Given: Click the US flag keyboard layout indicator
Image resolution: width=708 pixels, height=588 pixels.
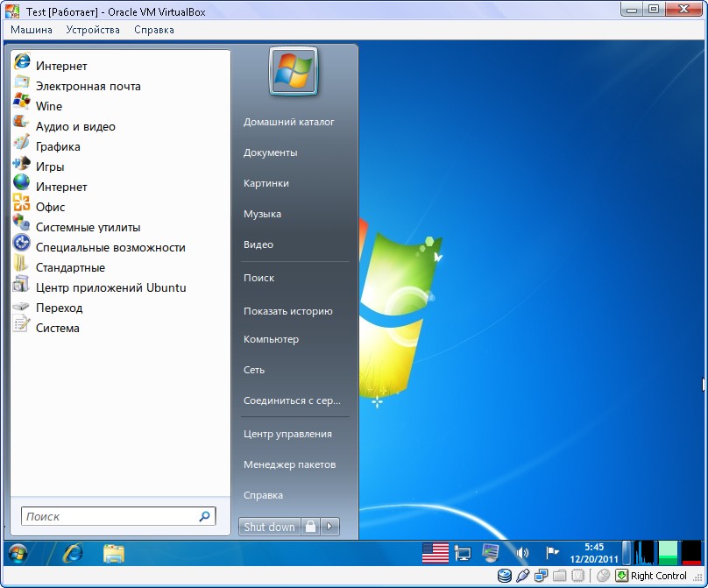Looking at the screenshot, I should coord(435,553).
